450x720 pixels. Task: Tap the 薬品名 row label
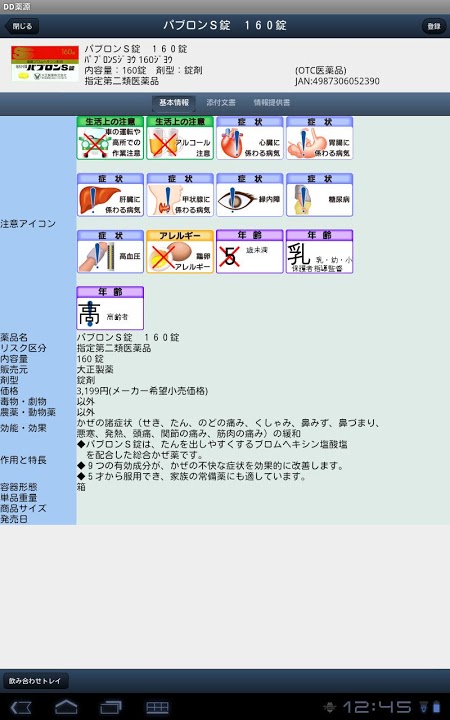click(x=14, y=338)
